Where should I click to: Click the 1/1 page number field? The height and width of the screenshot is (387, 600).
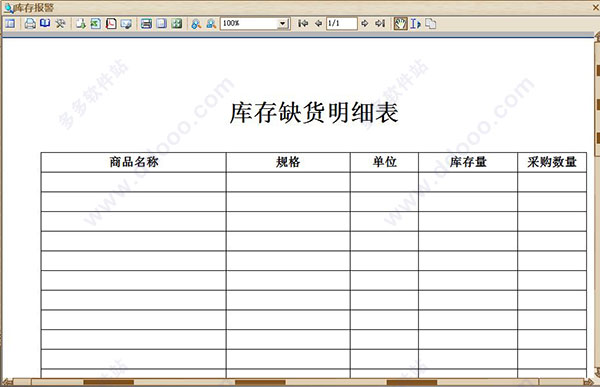[x=342, y=24]
